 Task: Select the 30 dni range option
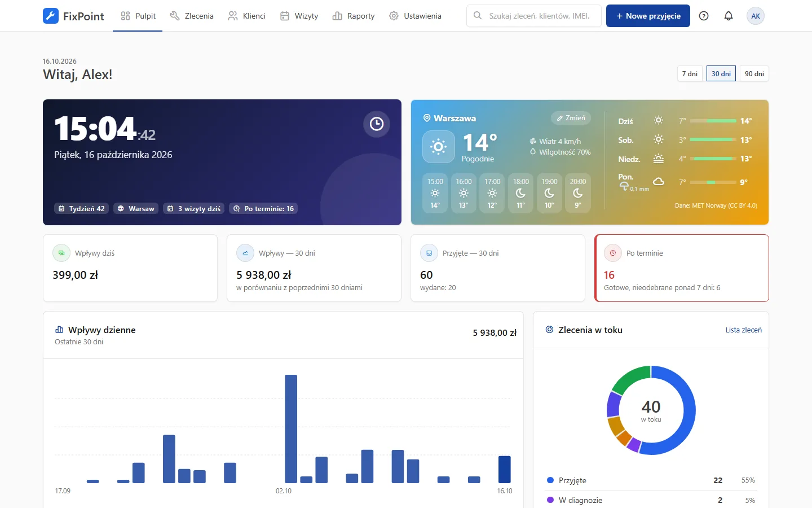point(721,73)
